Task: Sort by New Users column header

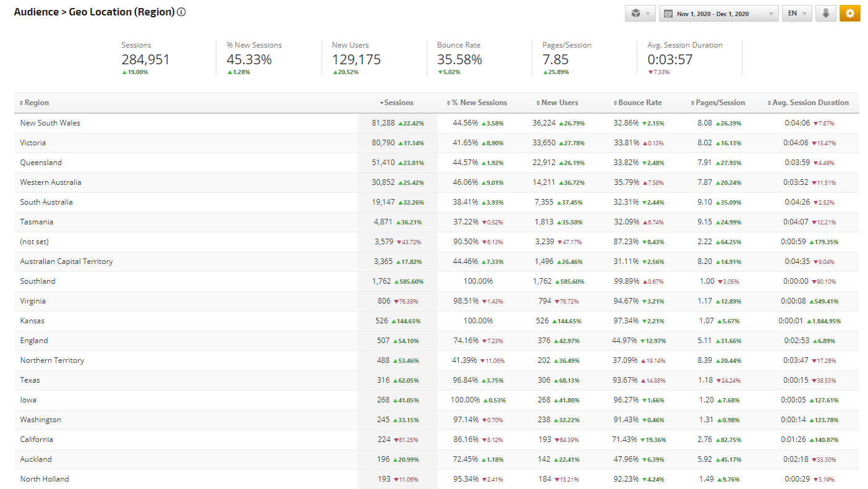Action: [559, 103]
